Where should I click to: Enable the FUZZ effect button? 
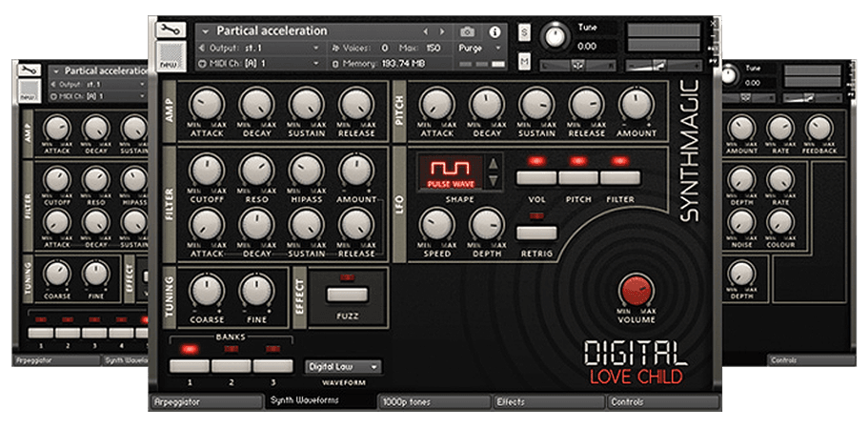pos(347,295)
